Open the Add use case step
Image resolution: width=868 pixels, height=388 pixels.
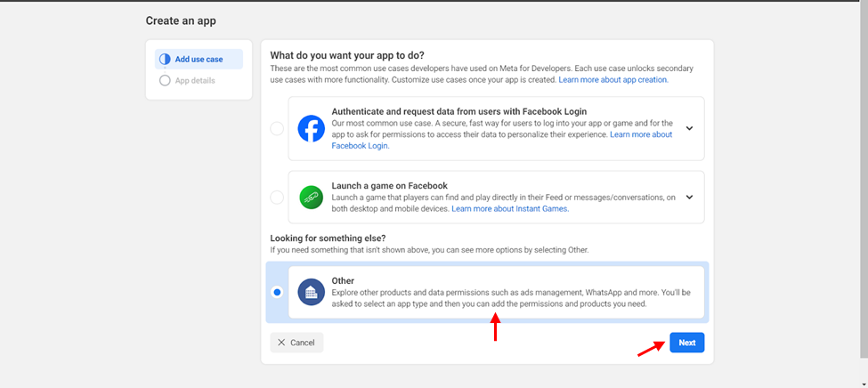199,60
